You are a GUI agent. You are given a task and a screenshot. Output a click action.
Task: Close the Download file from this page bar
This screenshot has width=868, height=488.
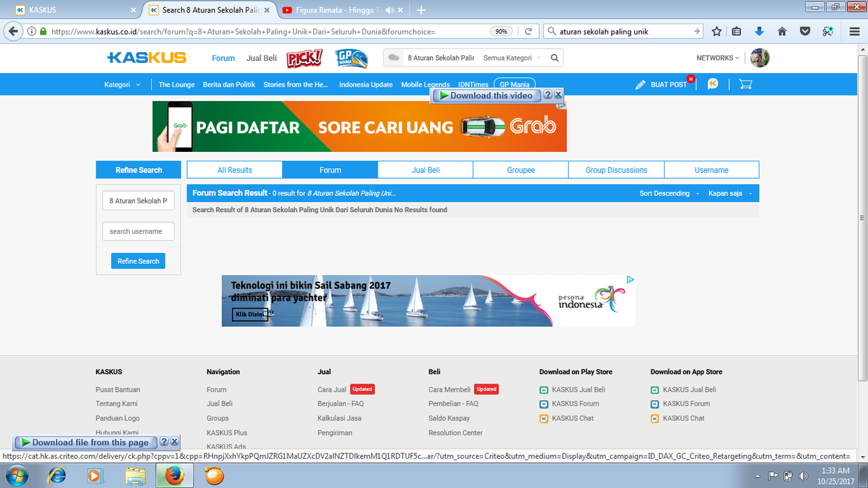point(174,442)
